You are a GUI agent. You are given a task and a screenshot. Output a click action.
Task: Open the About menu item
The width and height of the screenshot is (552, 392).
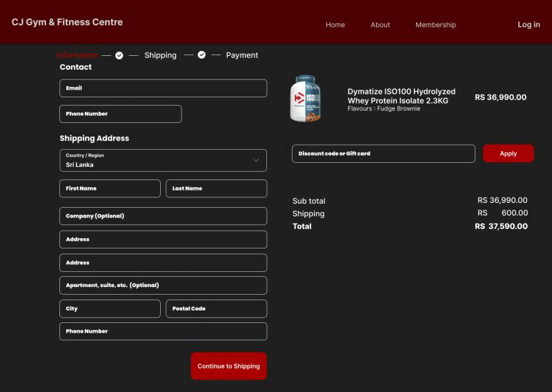(x=380, y=25)
